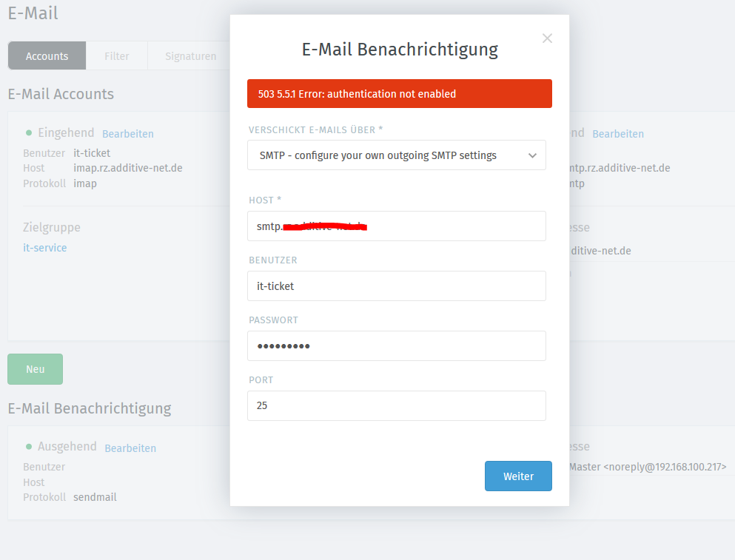
Task: Click the Passwort input field
Action: 397,346
